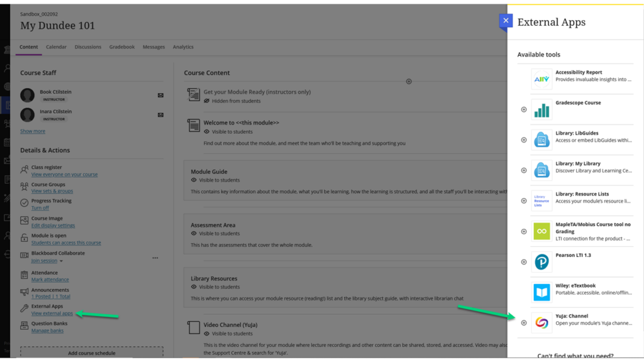Viewport: 644px width, 362px height.
Task: Change Module Guide 'Visible to students' setting
Action: click(x=215, y=180)
